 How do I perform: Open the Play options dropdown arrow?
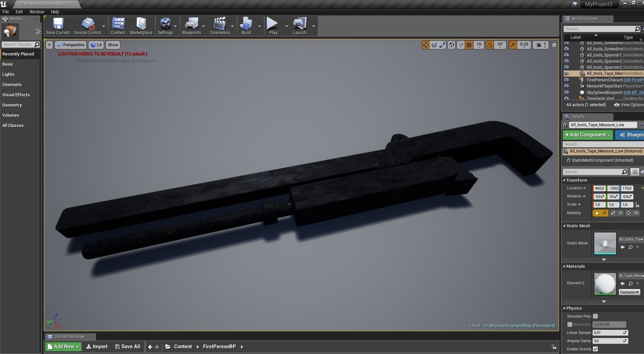(x=286, y=26)
